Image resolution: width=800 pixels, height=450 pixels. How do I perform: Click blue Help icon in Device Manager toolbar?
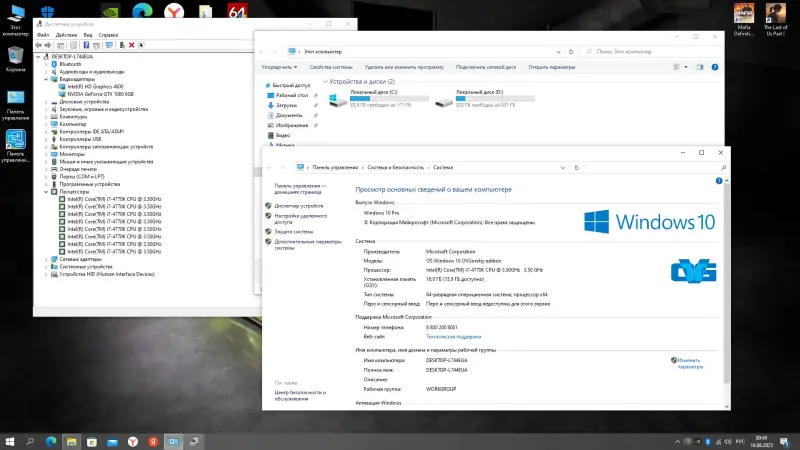[86, 45]
